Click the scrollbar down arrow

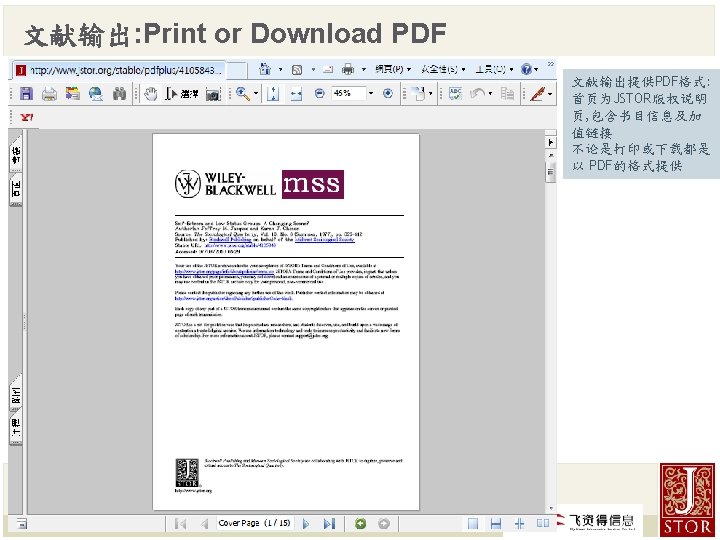point(551,508)
